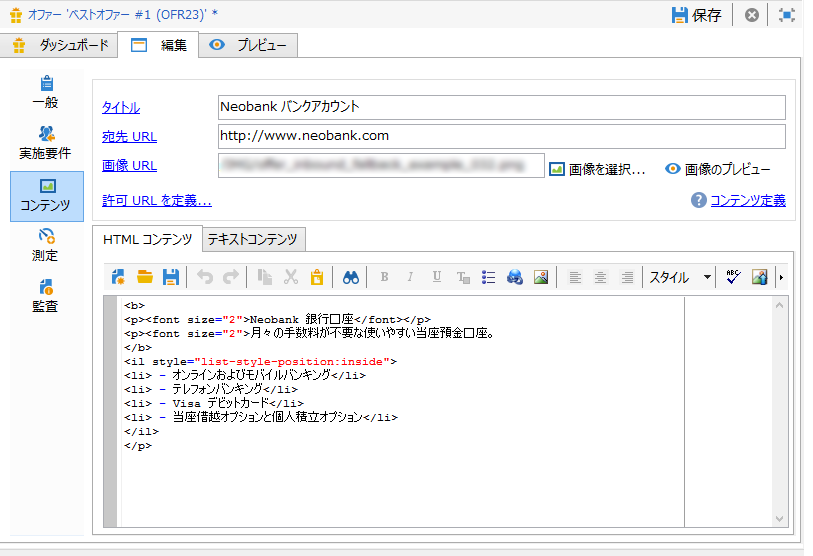Click the binoculars find icon

coord(351,277)
